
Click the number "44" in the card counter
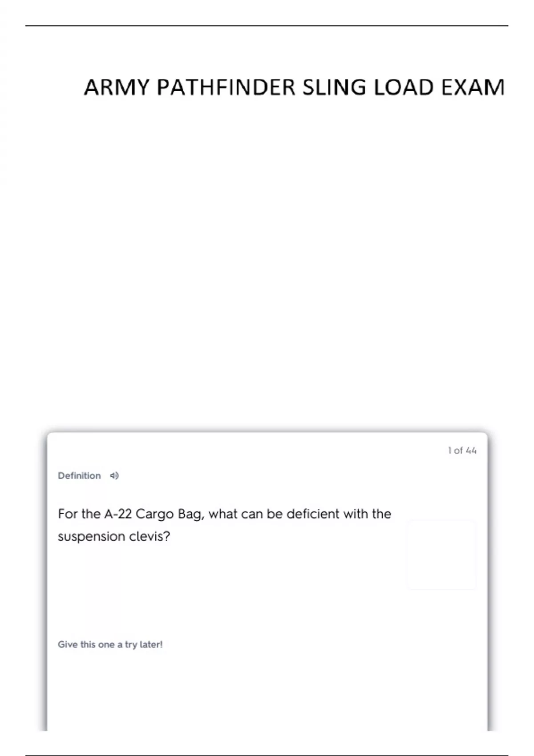coord(471,450)
